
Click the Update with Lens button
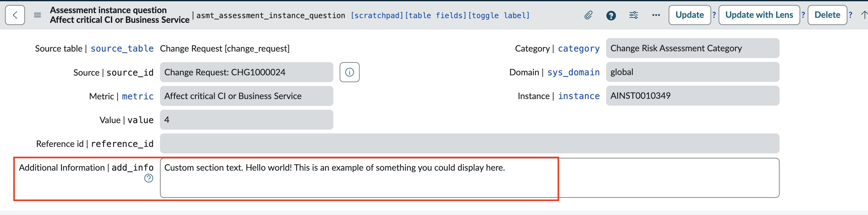click(x=759, y=15)
